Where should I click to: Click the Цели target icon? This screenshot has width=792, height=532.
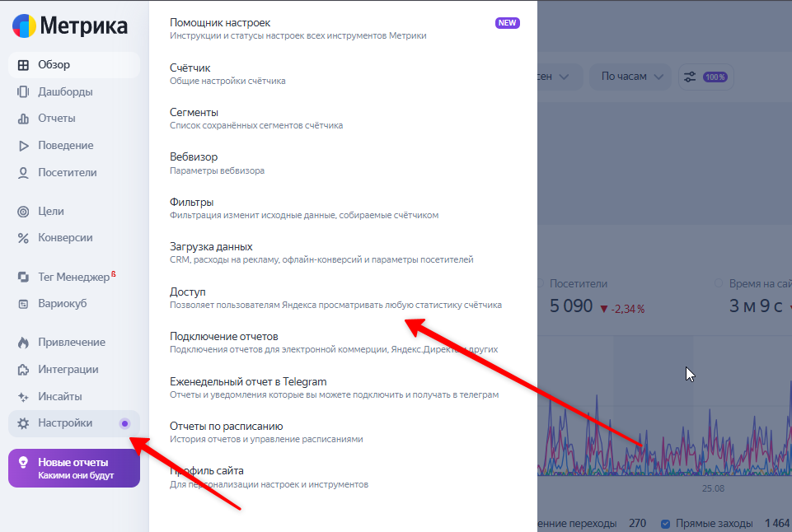point(23,212)
